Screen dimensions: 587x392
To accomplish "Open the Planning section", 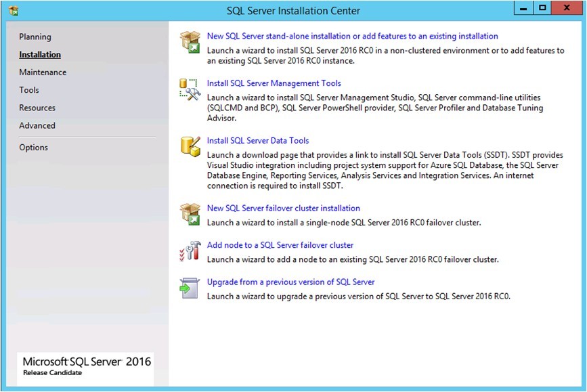I will [35, 37].
